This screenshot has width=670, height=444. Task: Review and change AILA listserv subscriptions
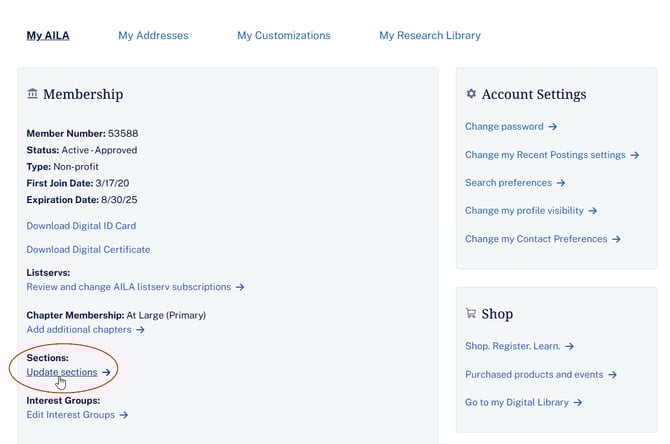[128, 287]
